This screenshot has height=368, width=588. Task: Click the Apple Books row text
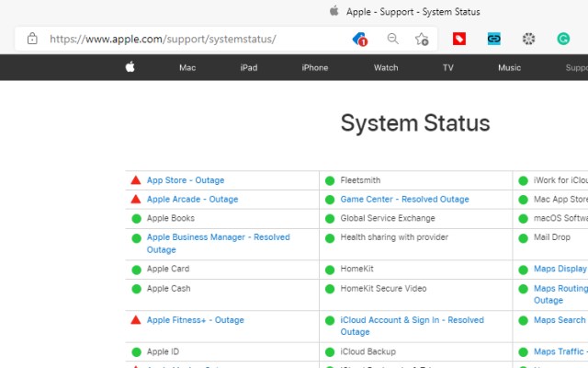(170, 218)
